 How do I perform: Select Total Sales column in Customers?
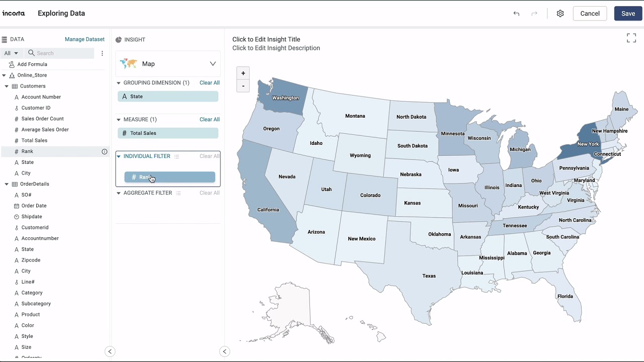(x=34, y=141)
